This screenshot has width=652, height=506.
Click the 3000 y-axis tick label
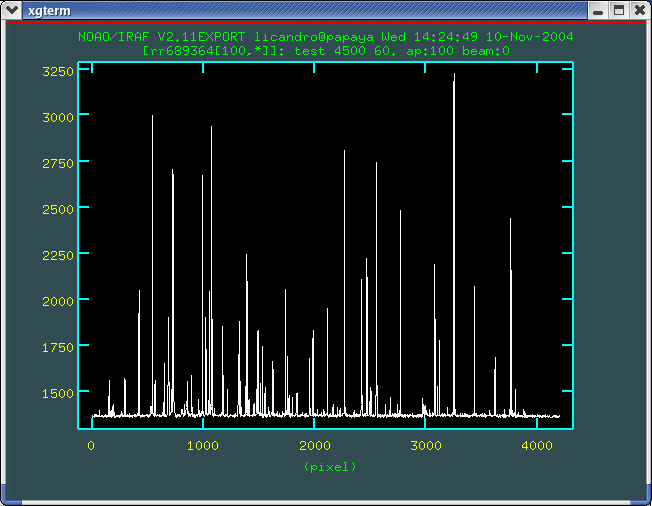57,117
